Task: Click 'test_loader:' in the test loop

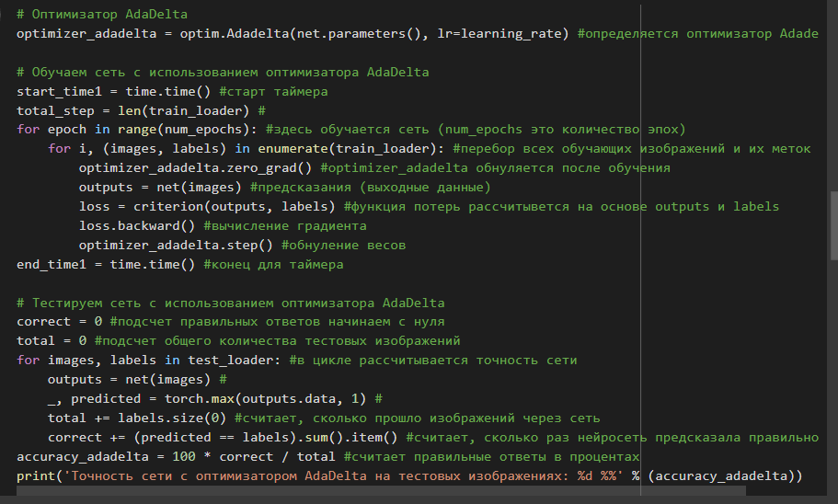Action: tap(234, 361)
